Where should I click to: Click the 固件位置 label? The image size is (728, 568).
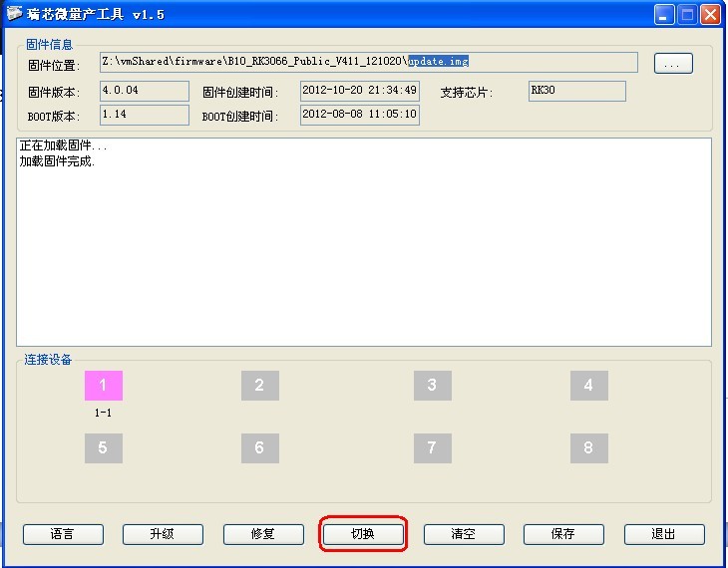pyautogui.click(x=54, y=66)
